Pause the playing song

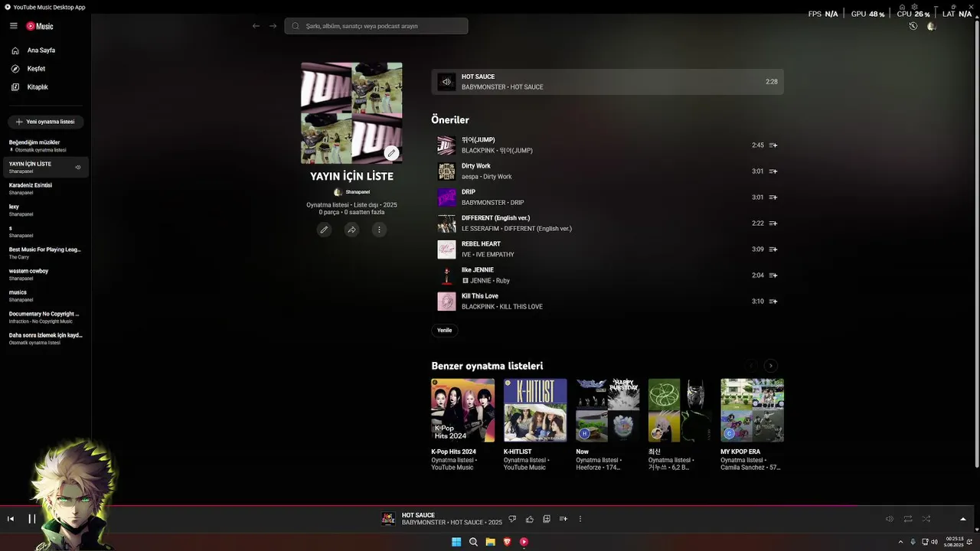[x=32, y=519]
